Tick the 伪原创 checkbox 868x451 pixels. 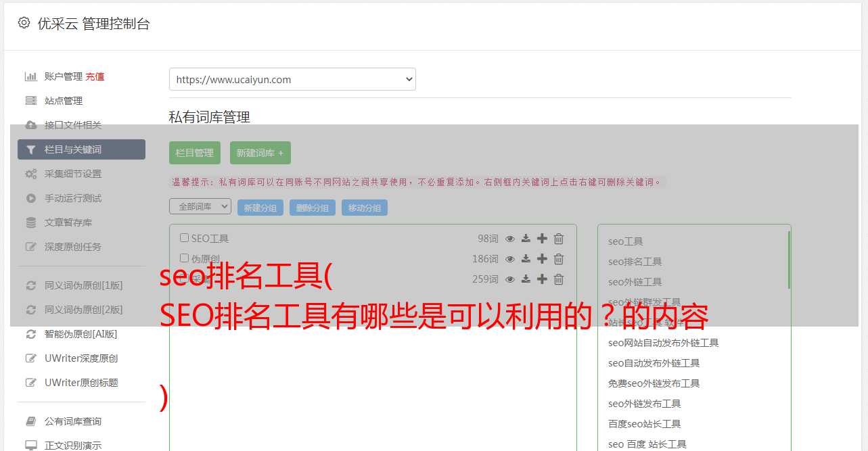point(184,258)
